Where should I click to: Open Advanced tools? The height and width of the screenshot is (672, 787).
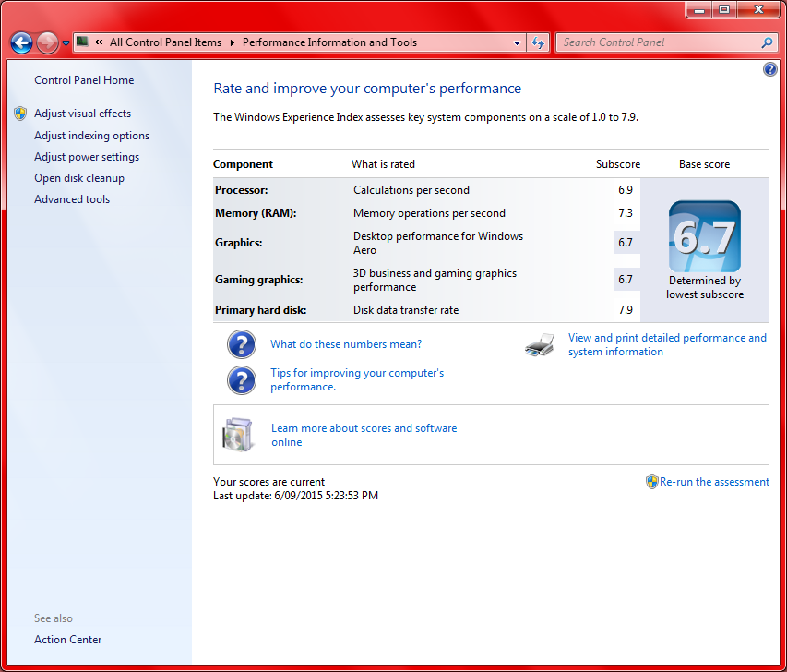tap(72, 198)
